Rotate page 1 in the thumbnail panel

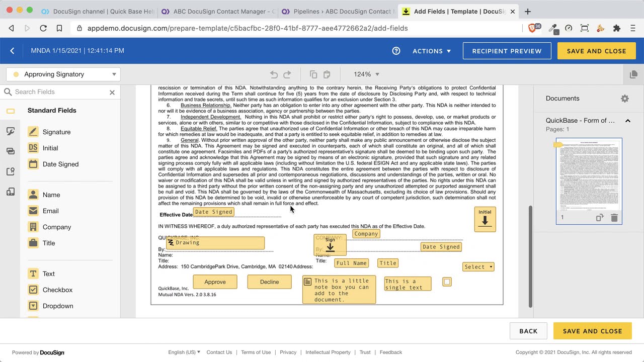pyautogui.click(x=600, y=218)
